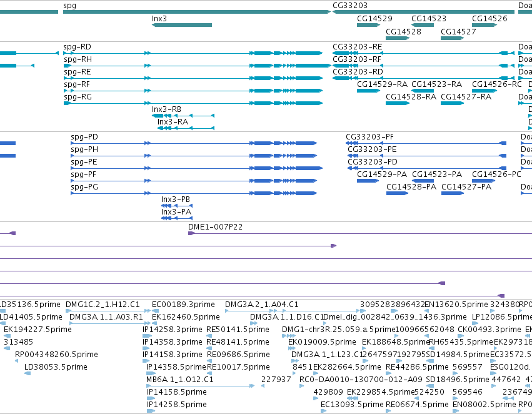Click the CG14526 gene feature
The image size is (532, 414).
tap(484, 25)
